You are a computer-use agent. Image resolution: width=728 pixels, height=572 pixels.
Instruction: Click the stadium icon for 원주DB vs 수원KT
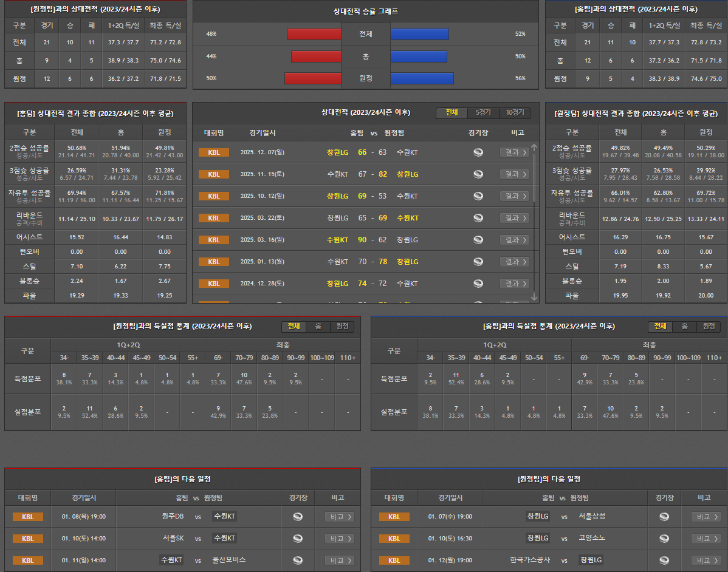(x=298, y=517)
